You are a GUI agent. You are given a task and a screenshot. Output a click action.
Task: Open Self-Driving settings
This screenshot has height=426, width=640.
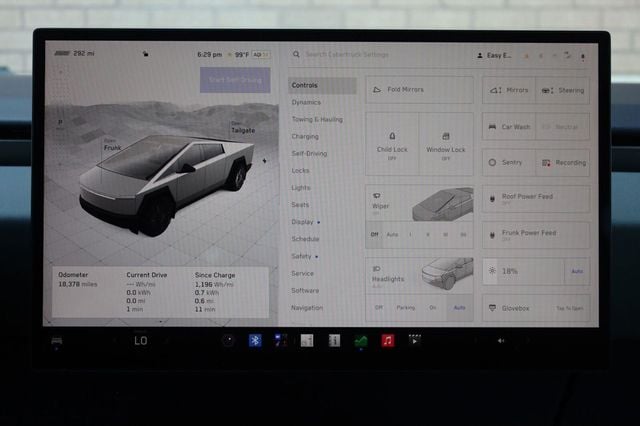click(x=309, y=154)
